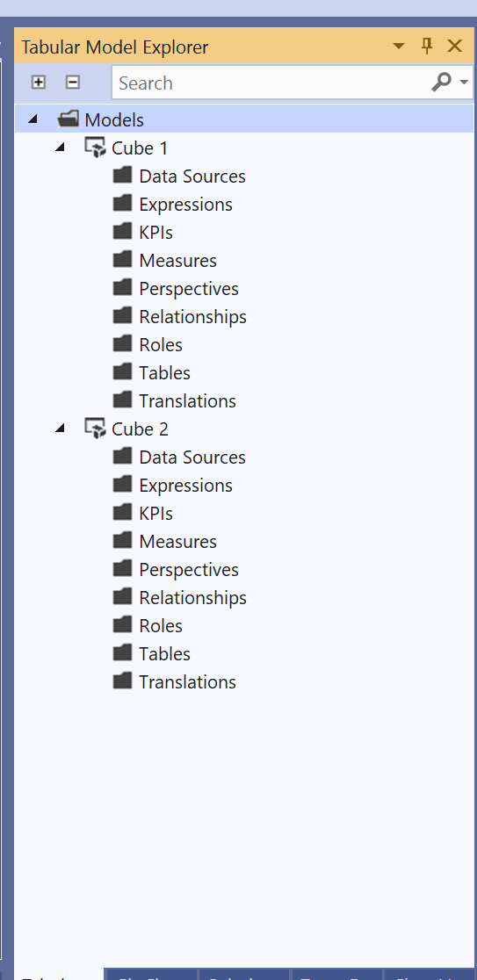Click the Expand All plus icon
The height and width of the screenshot is (980, 477).
(x=38, y=82)
